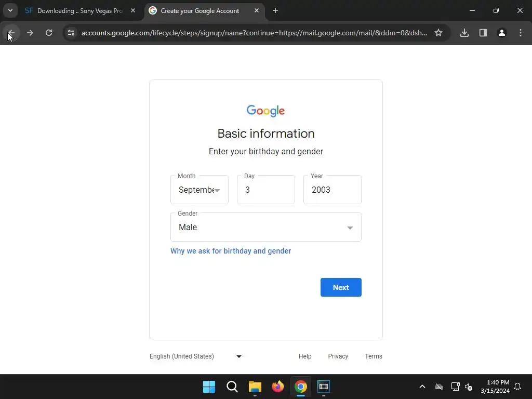Close the Create your Google Account tab
532x399 pixels.
(x=257, y=10)
